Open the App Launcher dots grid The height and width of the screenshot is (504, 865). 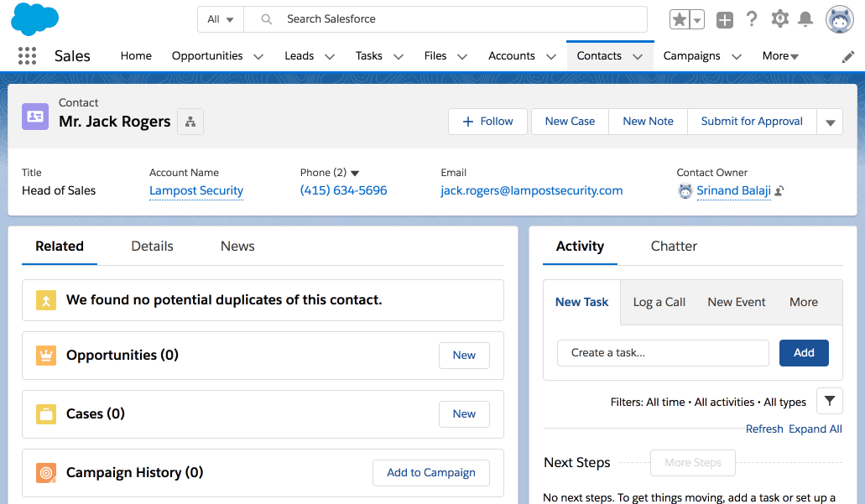point(27,55)
